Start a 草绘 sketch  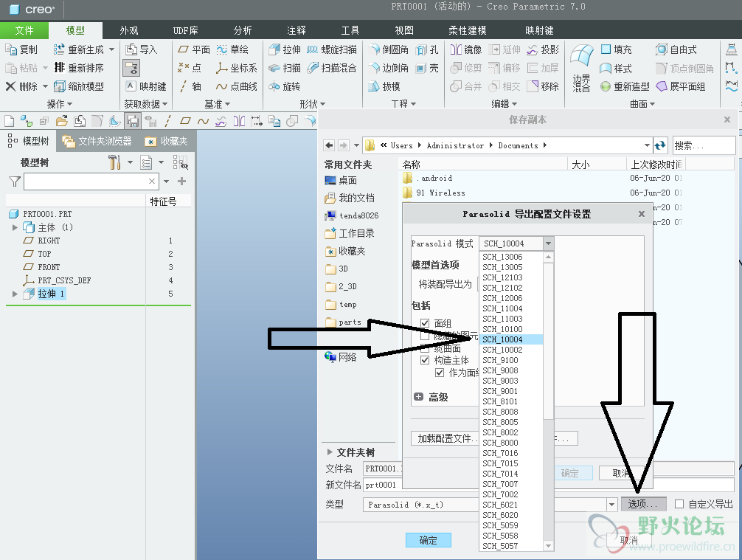232,49
